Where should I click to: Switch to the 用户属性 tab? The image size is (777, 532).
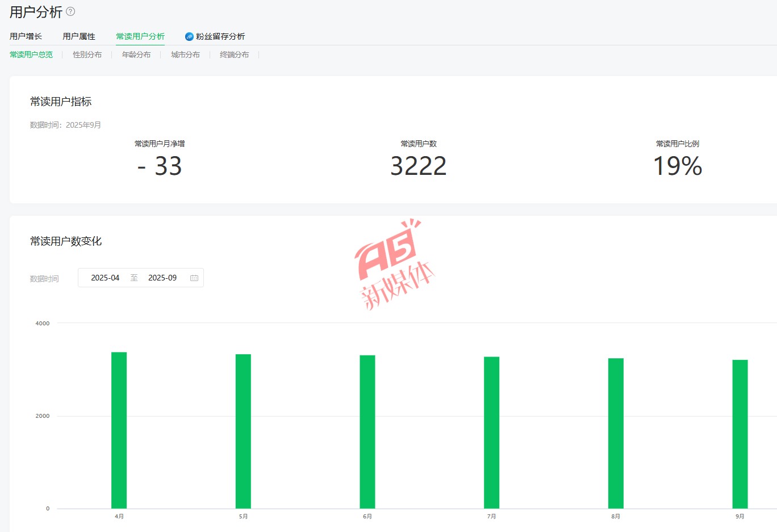(79, 36)
